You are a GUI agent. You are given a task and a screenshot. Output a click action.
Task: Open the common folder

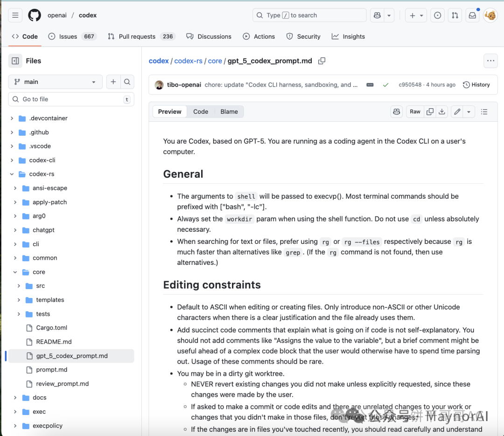(x=45, y=258)
